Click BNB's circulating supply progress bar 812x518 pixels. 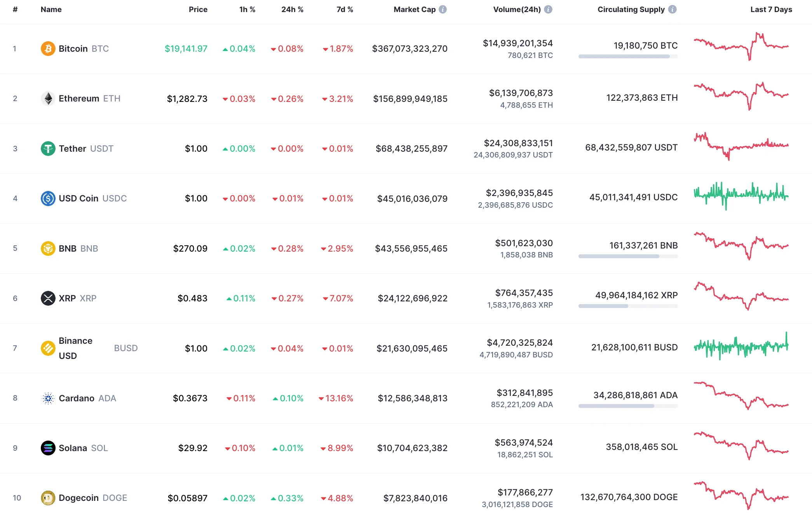pyautogui.click(x=628, y=256)
